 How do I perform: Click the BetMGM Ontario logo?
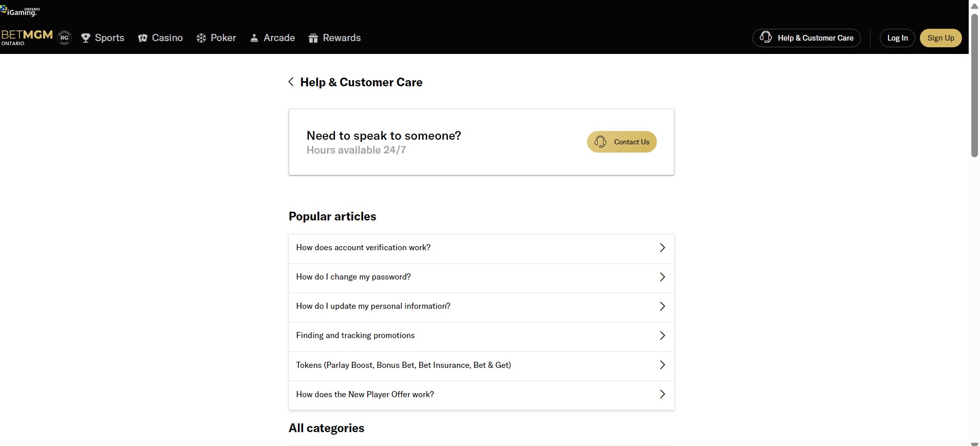click(x=27, y=37)
